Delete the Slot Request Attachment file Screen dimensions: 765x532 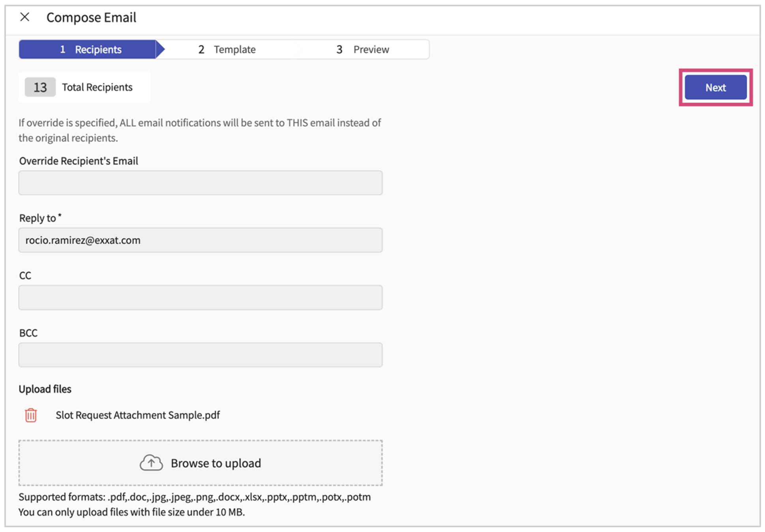tap(31, 415)
